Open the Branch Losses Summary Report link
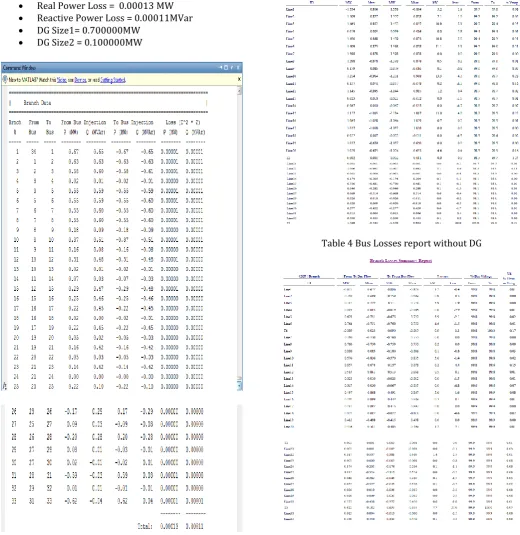Viewport: 520px width, 535px height. click(401, 261)
